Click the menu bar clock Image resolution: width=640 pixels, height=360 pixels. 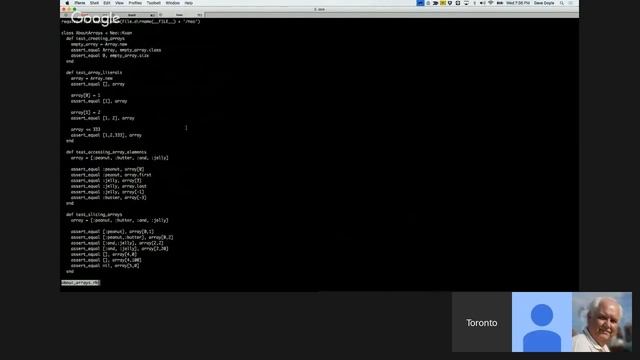(x=518, y=3)
